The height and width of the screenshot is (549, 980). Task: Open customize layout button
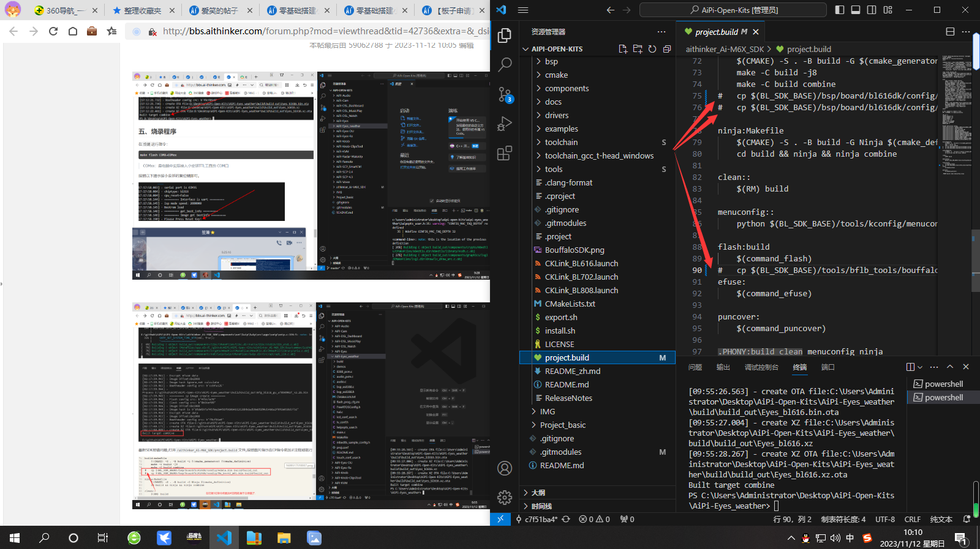tap(888, 10)
